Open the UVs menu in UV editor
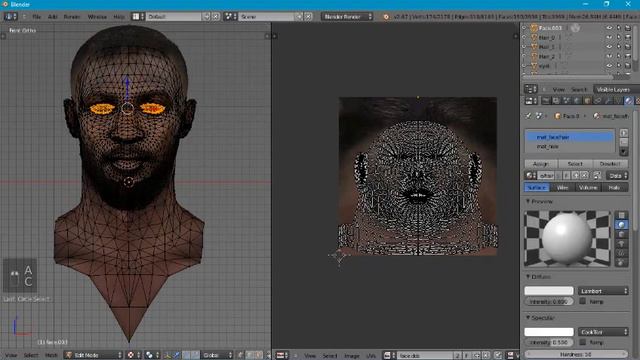 [371, 356]
